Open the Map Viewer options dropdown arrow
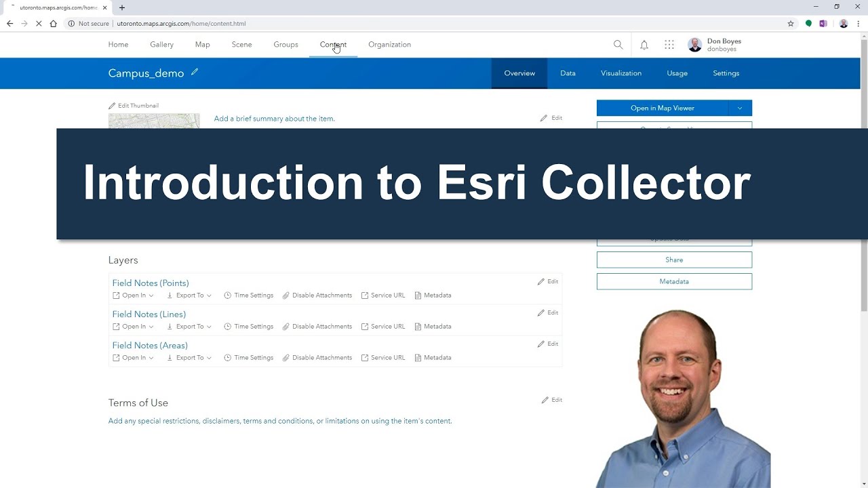 (740, 108)
